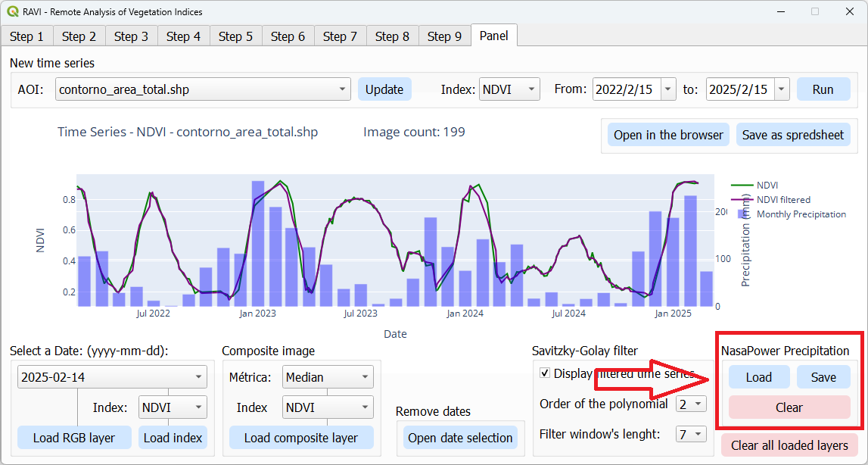This screenshot has height=465, width=868.
Task: Open the From date calendar dropdown
Action: (667, 89)
